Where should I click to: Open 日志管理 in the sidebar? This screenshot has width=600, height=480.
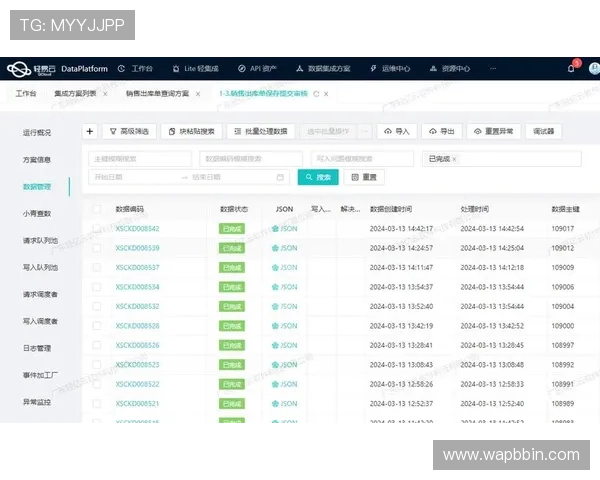click(x=37, y=348)
